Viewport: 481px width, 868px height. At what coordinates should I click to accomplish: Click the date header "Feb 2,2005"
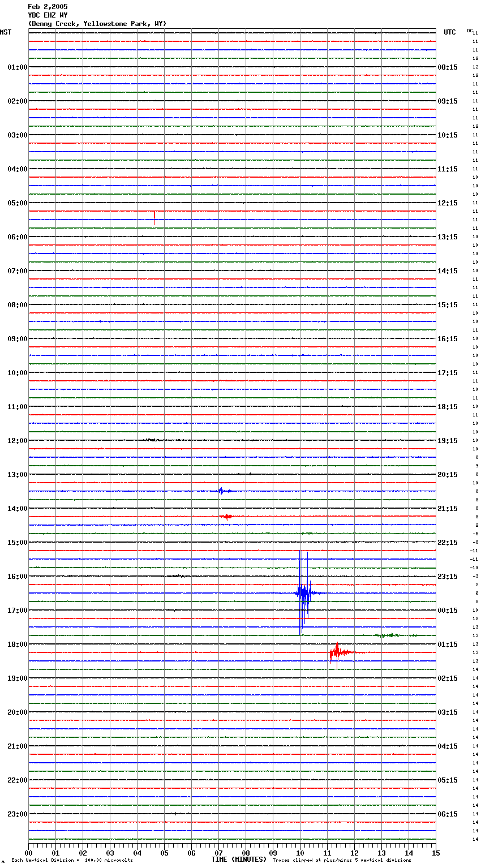click(48, 7)
